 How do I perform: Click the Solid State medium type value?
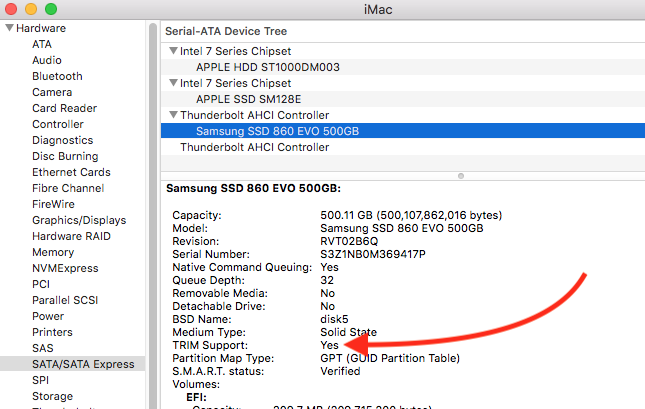[x=348, y=332]
